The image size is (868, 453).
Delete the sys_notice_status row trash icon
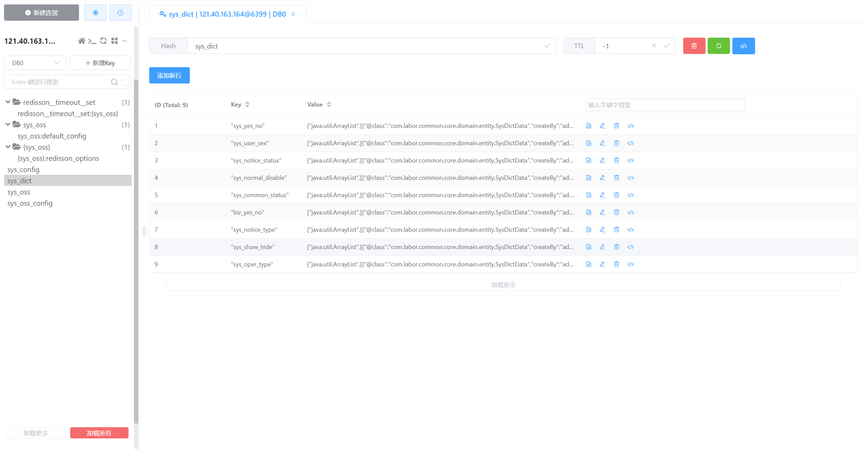point(616,160)
